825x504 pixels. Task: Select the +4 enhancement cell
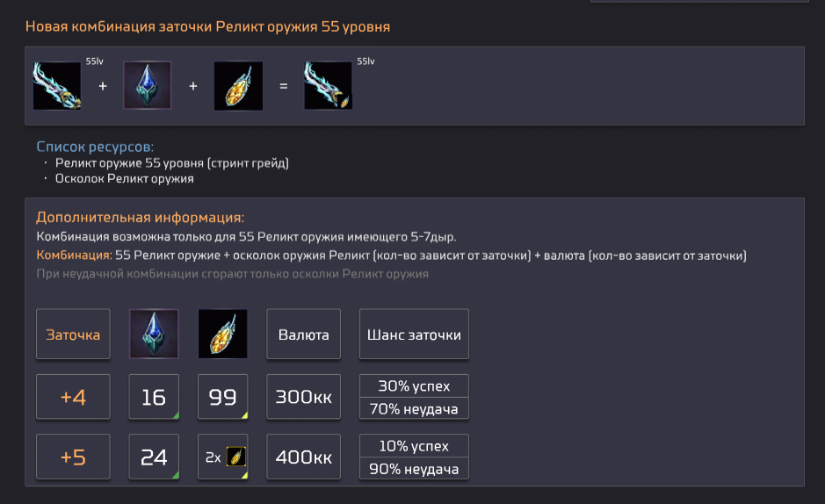pos(73,397)
